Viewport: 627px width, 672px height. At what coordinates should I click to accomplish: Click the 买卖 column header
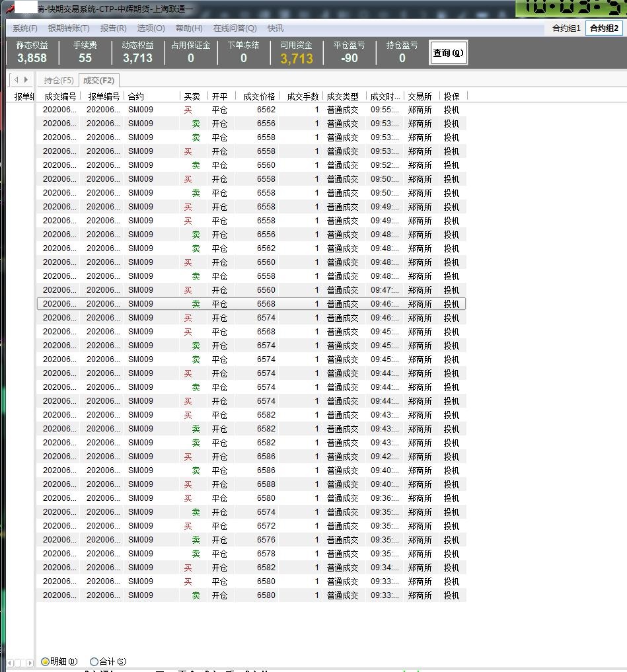192,96
